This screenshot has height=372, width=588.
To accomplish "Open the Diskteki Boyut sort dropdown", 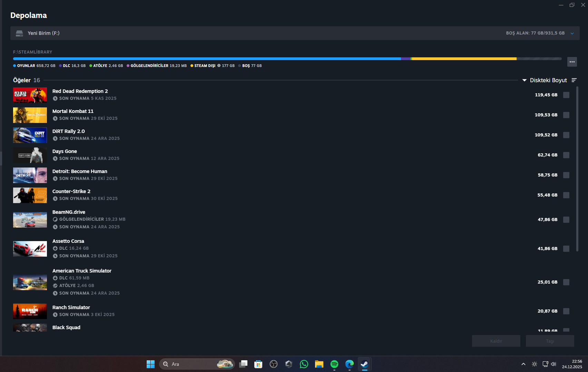I will (545, 80).
